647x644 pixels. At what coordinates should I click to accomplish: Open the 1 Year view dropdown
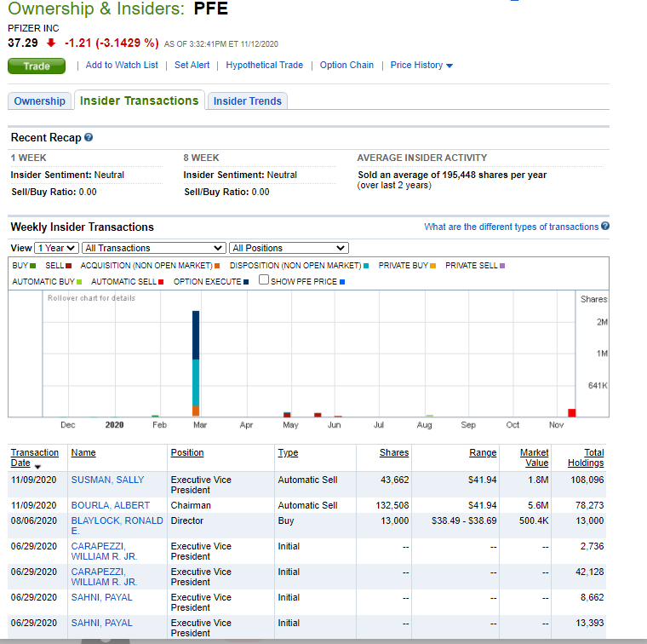56,248
